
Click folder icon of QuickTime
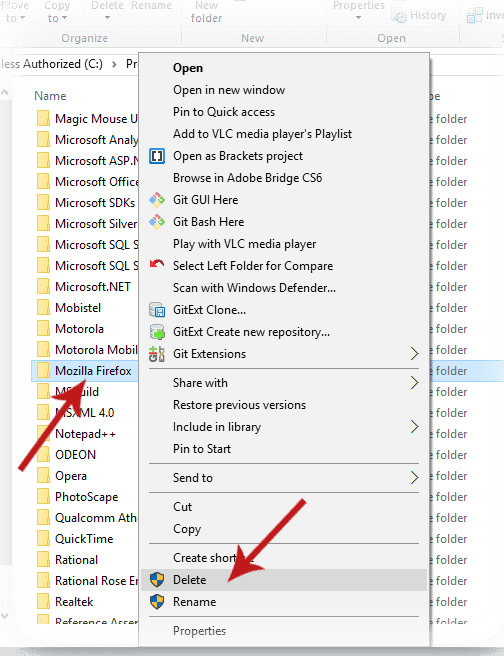coord(43,539)
